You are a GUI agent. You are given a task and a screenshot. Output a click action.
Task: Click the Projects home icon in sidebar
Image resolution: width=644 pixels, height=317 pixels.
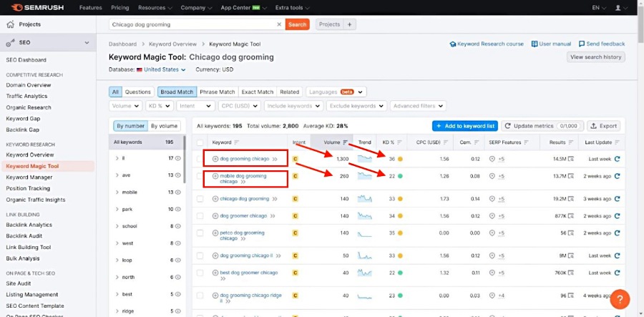(10, 24)
